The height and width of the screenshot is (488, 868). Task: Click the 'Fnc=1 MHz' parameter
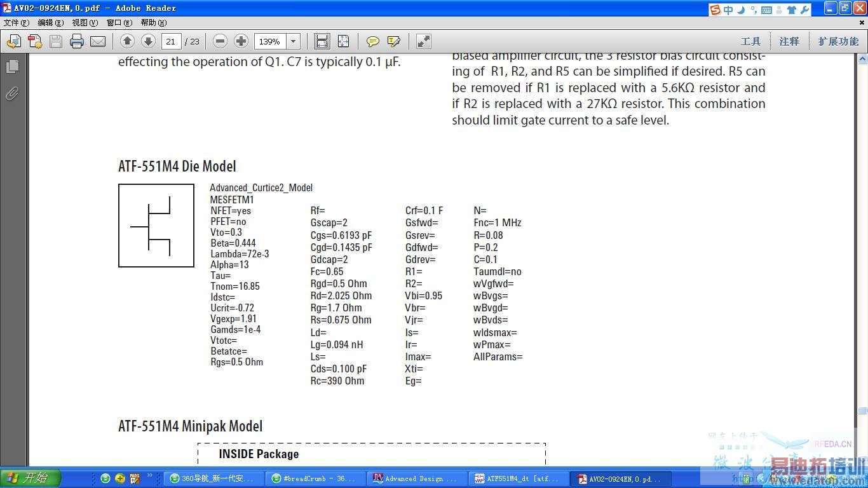click(498, 223)
